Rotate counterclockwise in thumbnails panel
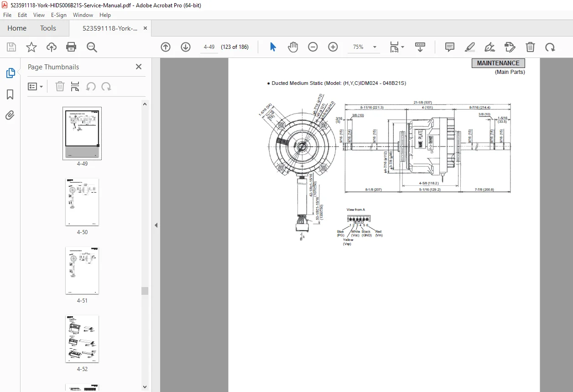This screenshot has height=392, width=573. point(91,86)
